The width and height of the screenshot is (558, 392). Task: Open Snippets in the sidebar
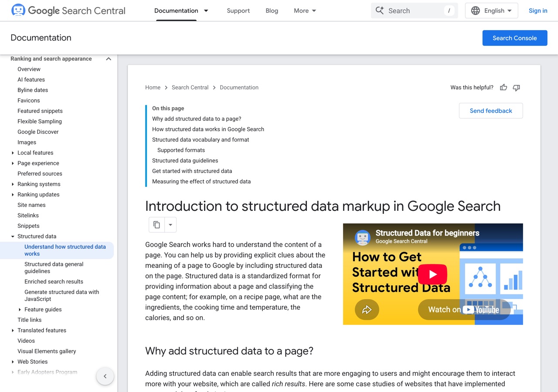tap(28, 226)
